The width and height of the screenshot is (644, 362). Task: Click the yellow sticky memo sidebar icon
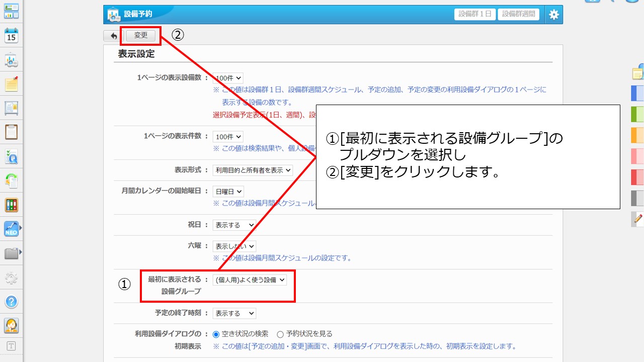(11, 84)
